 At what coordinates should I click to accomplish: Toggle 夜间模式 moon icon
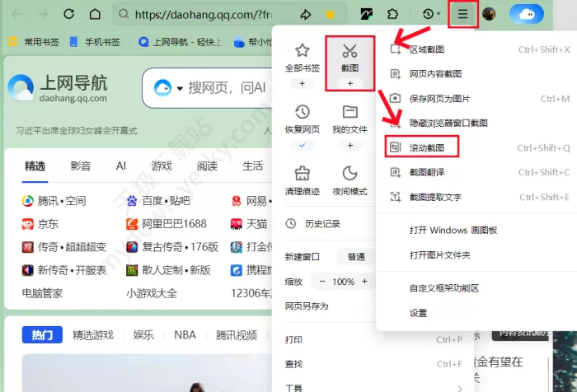click(349, 173)
